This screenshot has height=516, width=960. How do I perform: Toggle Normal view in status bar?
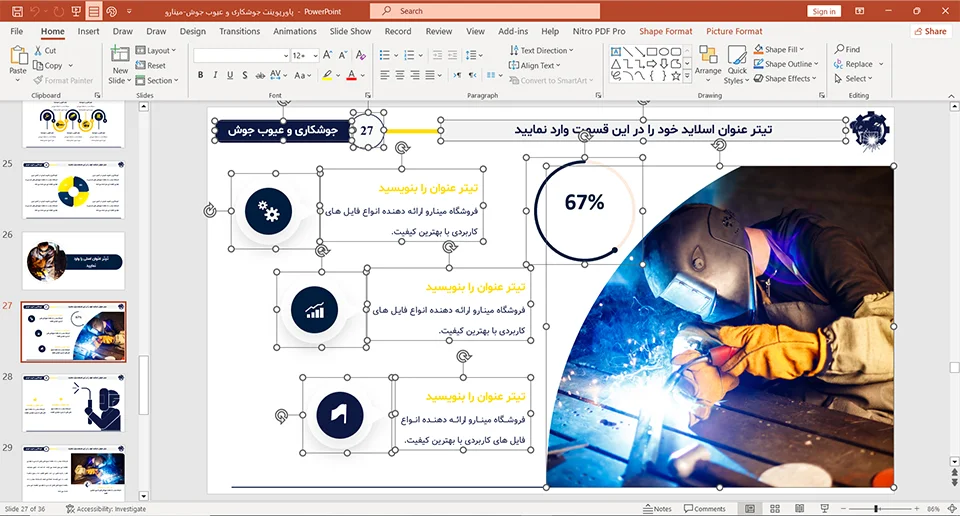pos(749,509)
